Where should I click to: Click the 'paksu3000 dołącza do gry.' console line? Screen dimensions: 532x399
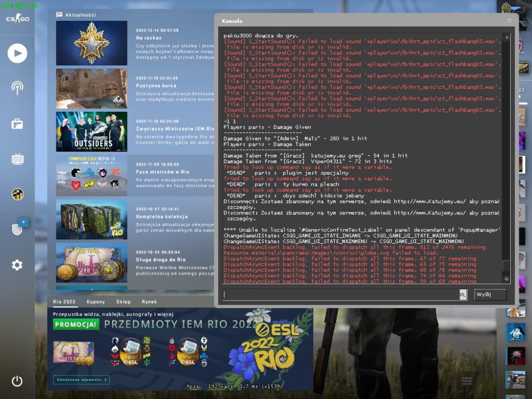[x=261, y=36]
